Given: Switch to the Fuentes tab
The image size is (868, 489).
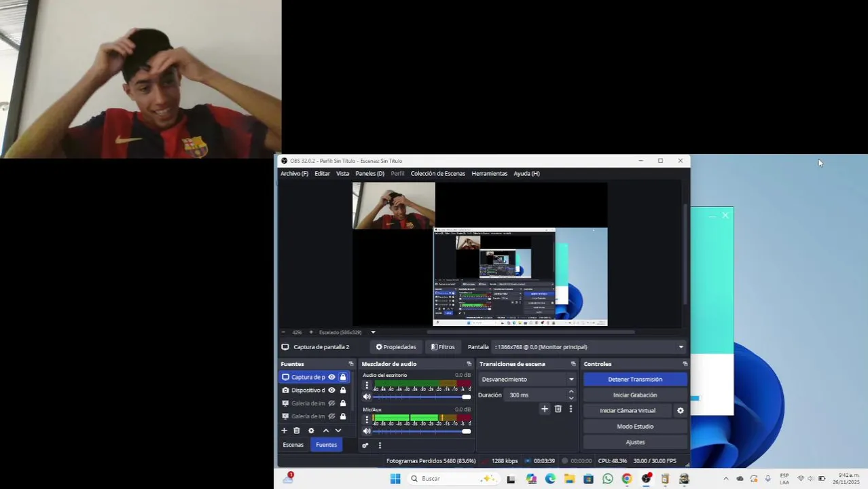Looking at the screenshot, I should tap(326, 445).
